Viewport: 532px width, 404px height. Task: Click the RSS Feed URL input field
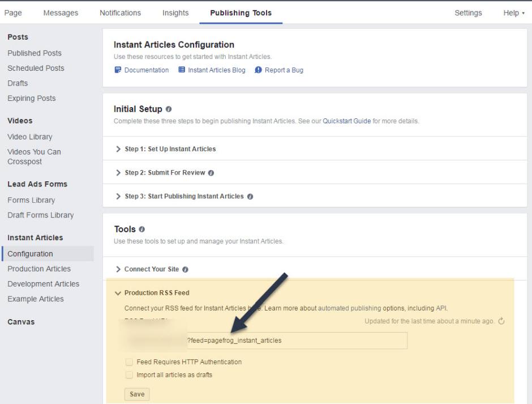[266, 341]
